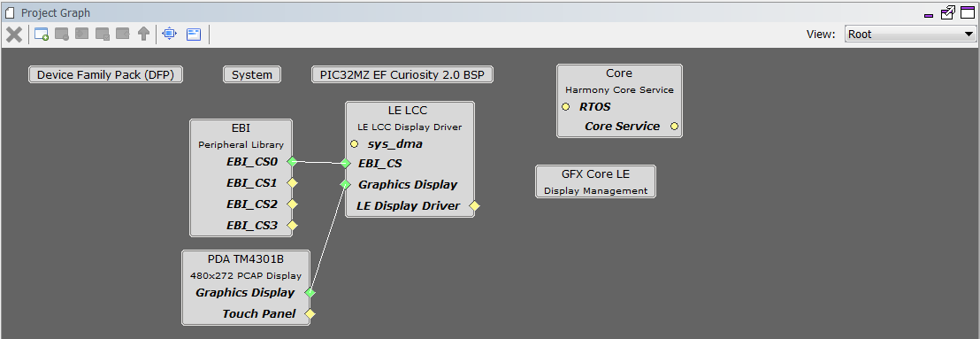
Task: Click the Project Graph page icon in the title bar
Action: [x=10, y=12]
